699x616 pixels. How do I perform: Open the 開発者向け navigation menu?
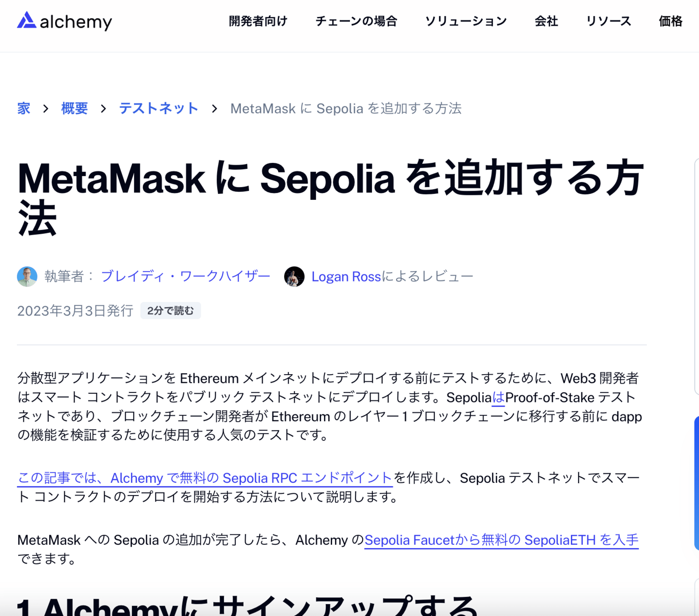tap(258, 21)
